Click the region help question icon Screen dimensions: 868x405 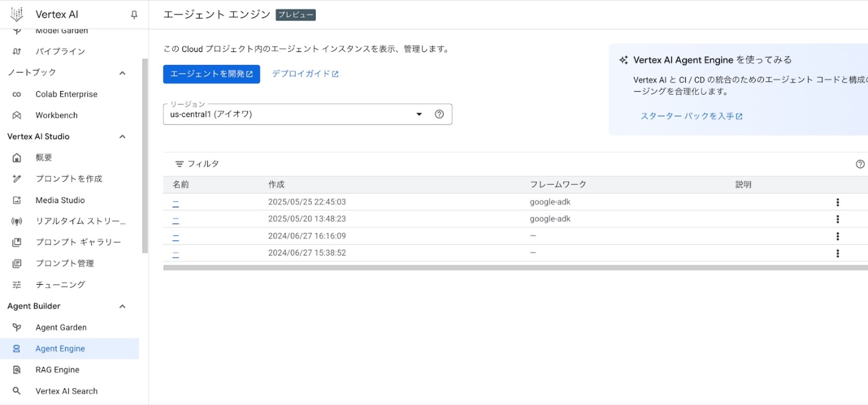pyautogui.click(x=440, y=114)
